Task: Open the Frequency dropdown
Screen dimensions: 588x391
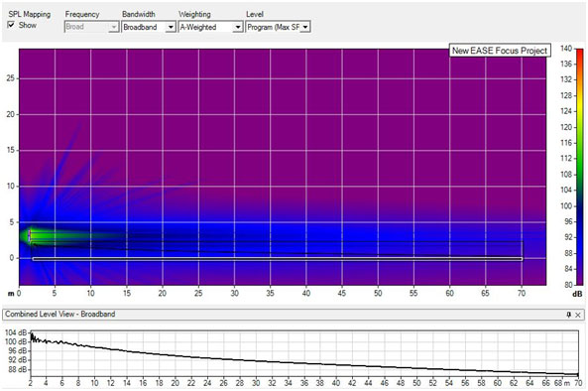Action: tap(92, 27)
